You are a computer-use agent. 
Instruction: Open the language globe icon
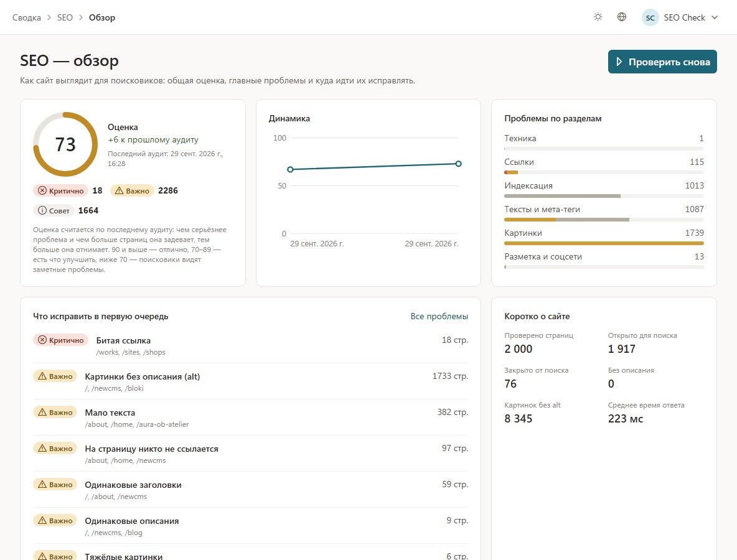pyautogui.click(x=621, y=17)
